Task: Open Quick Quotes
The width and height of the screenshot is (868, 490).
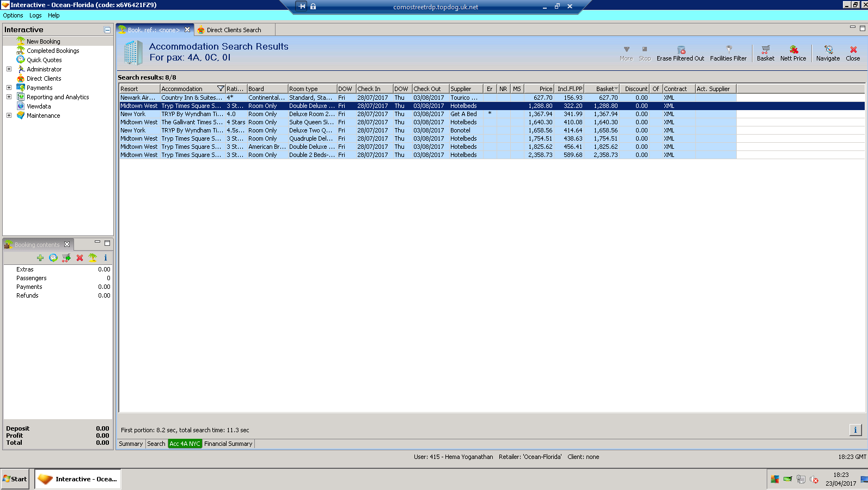Action: (x=44, y=60)
